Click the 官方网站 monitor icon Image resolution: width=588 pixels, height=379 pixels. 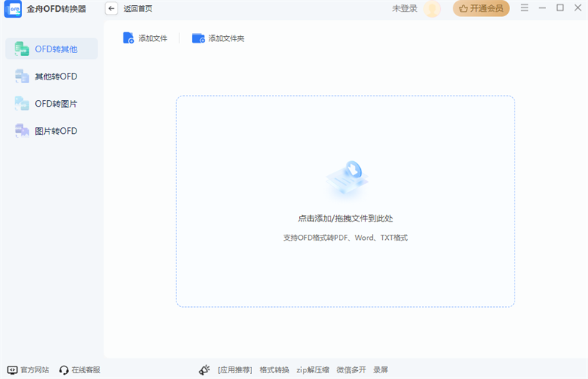12,370
